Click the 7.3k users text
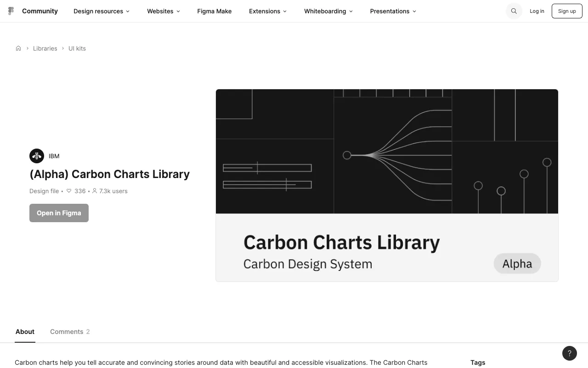 point(113,191)
